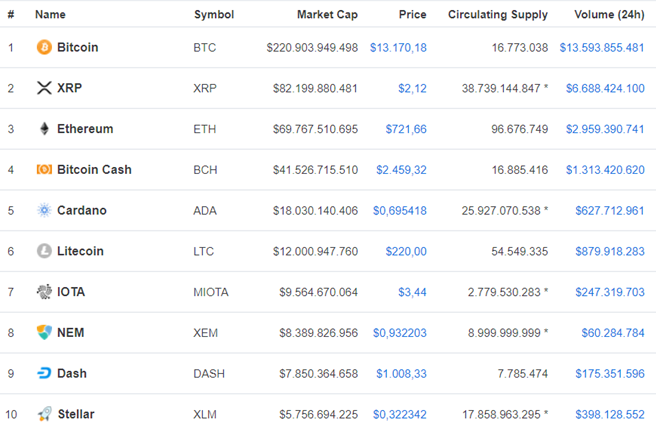656x433 pixels.
Task: Select XRP supply value 38.739.144.847
Action: pyautogui.click(x=501, y=88)
